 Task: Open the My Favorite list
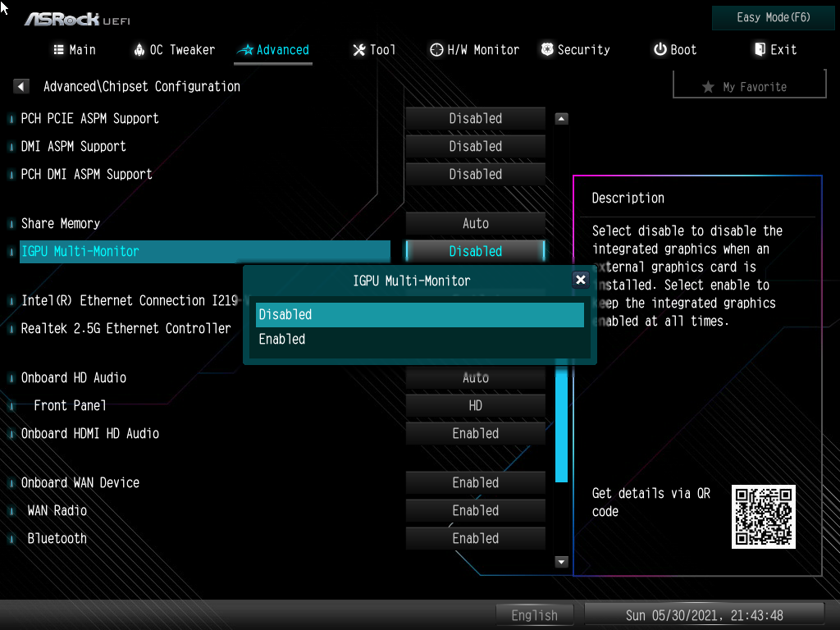tap(750, 86)
